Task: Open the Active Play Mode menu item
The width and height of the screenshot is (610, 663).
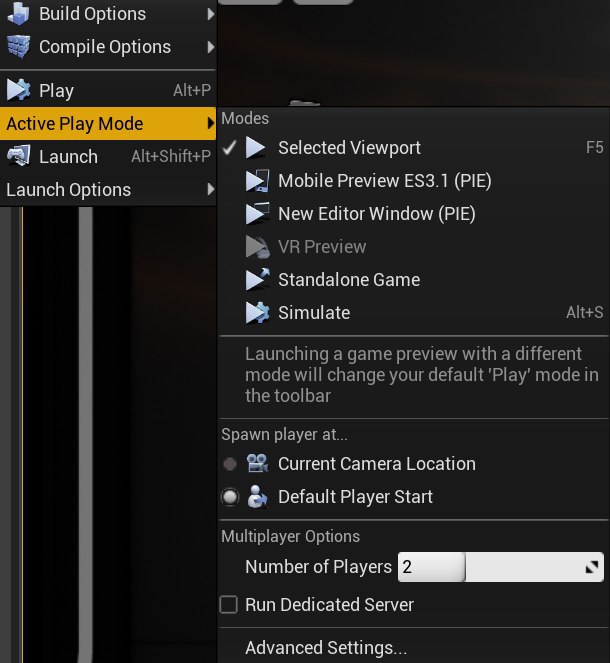Action: pyautogui.click(x=108, y=123)
